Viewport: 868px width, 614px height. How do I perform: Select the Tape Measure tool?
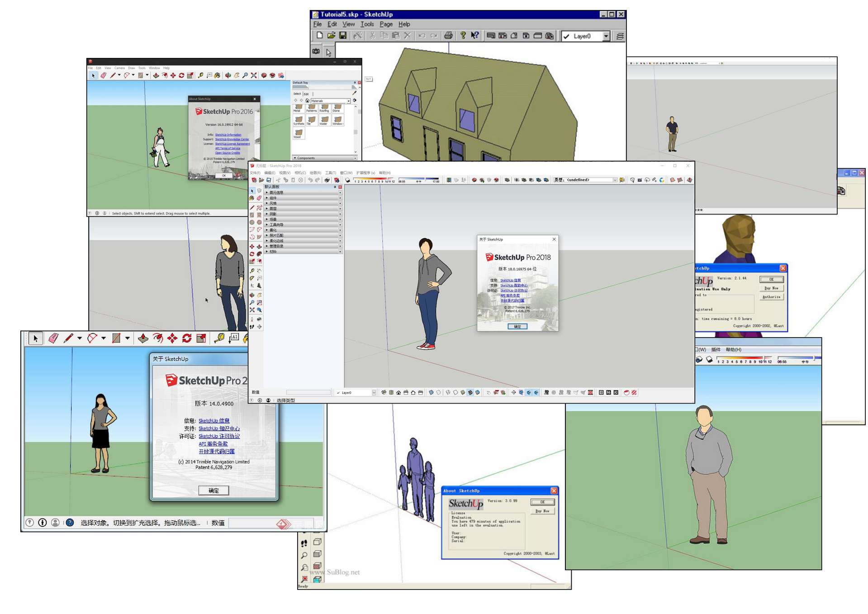coord(219,338)
